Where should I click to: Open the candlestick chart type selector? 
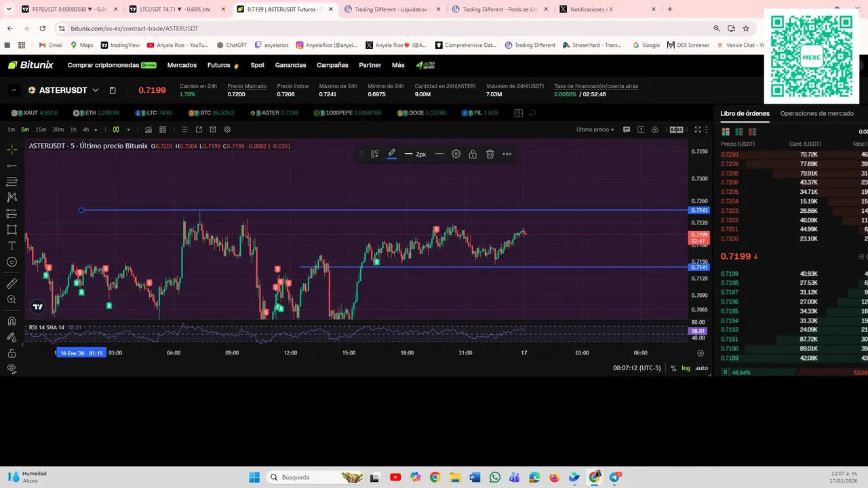point(116,129)
